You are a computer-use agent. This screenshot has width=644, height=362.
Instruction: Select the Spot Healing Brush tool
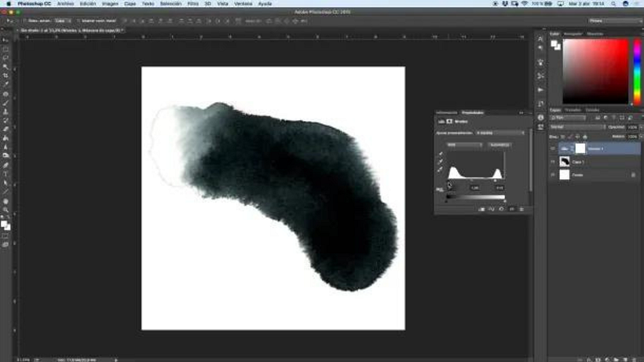click(x=5, y=94)
